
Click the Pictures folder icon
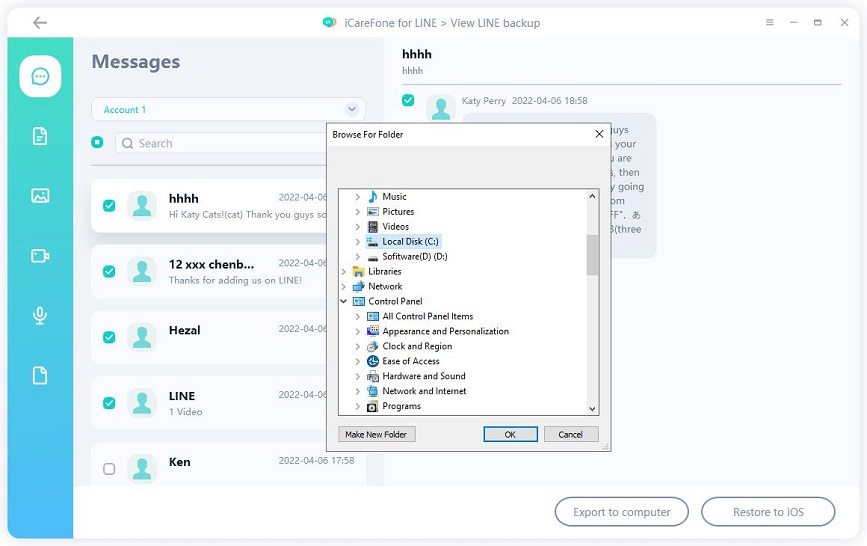click(373, 211)
